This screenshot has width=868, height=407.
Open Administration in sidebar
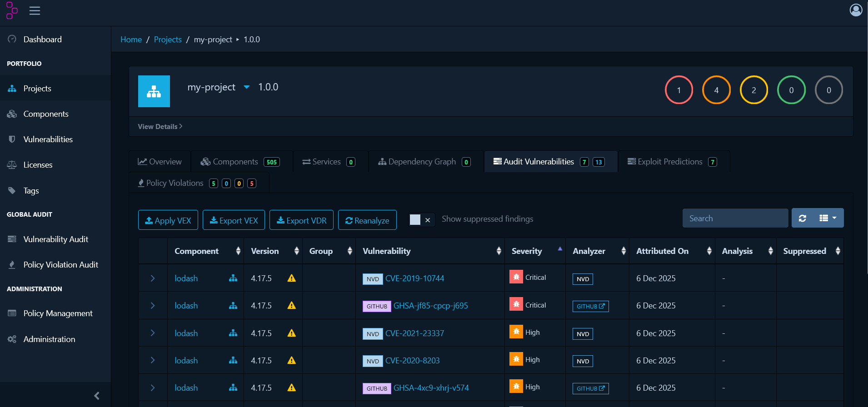pyautogui.click(x=55, y=339)
